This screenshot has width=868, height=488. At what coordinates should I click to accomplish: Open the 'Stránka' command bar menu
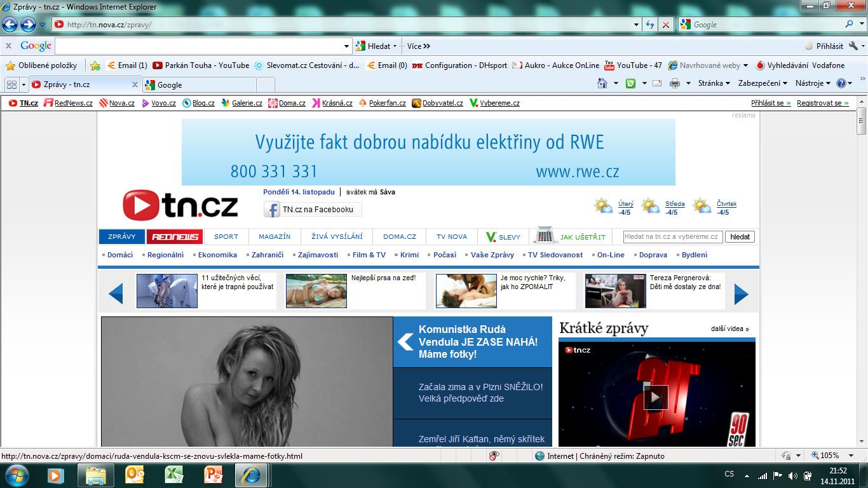click(x=714, y=83)
